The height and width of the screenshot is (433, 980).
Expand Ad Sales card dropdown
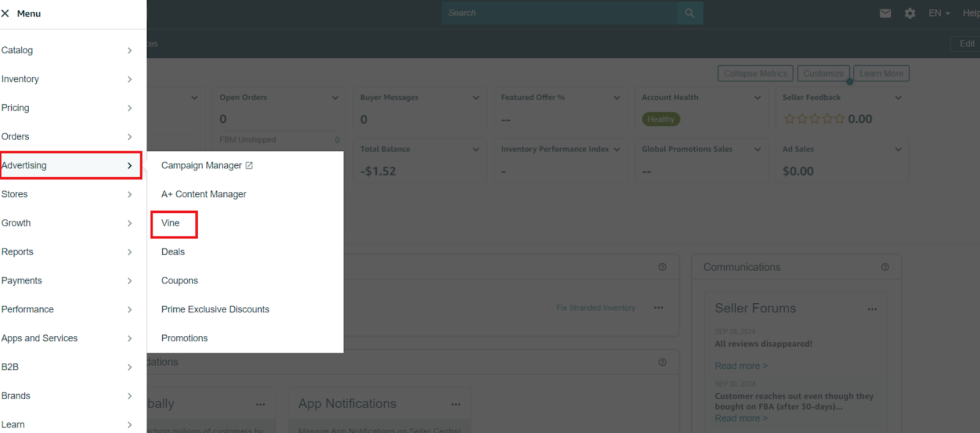coord(899,149)
